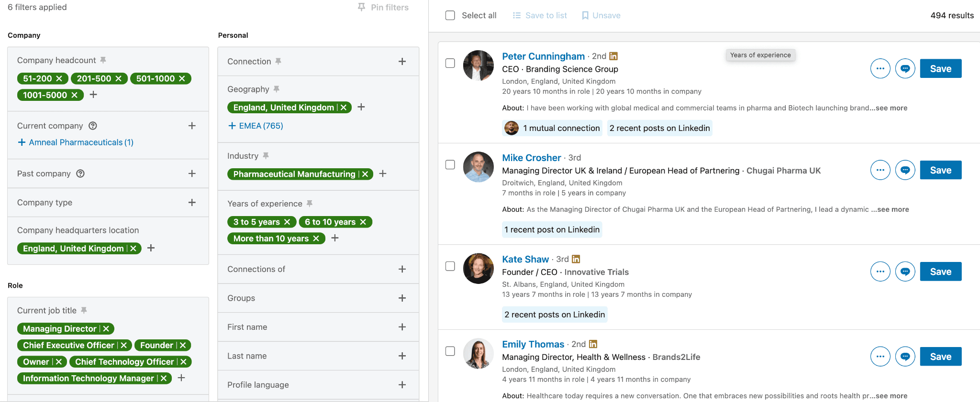Remove England headquarters location filter
The image size is (980, 402).
point(133,249)
